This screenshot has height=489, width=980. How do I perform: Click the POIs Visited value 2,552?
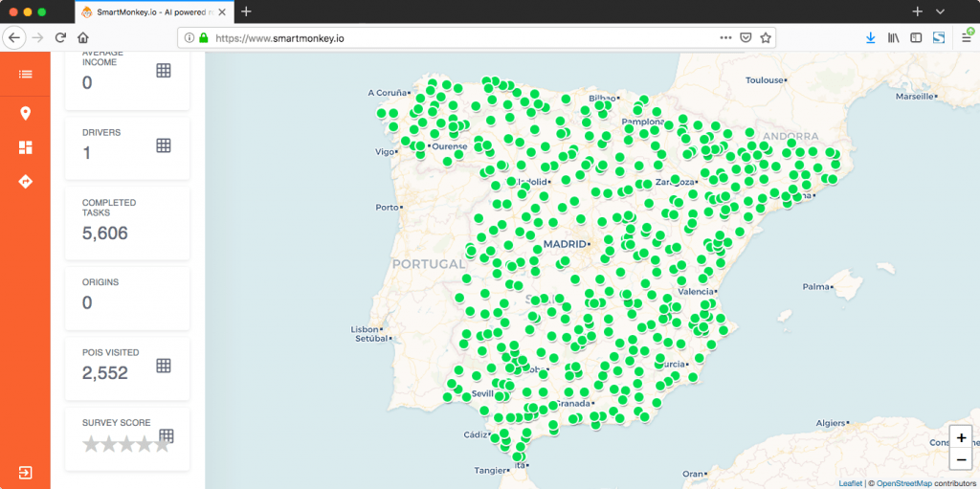(x=105, y=373)
